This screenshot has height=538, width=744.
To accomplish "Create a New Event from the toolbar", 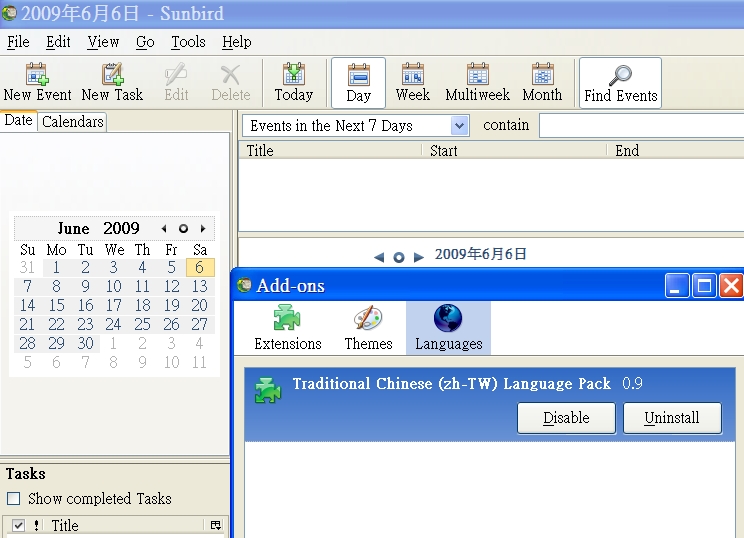I will pos(37,83).
